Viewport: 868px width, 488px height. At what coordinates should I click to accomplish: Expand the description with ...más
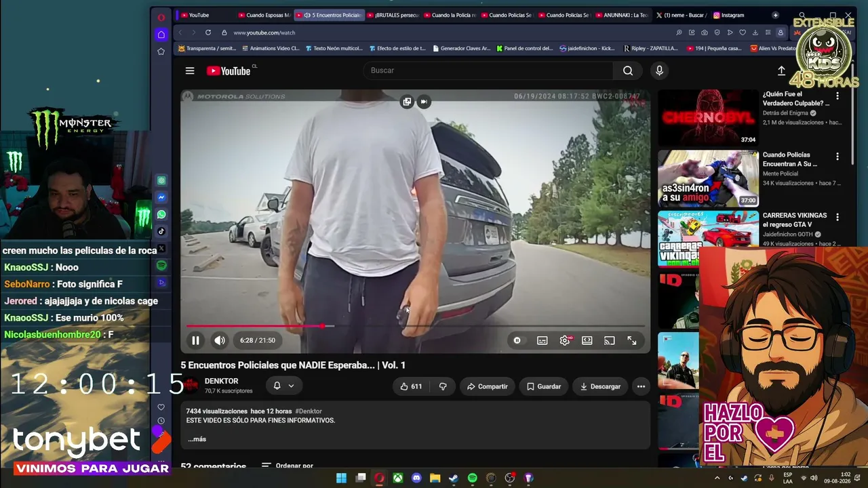coord(197,439)
